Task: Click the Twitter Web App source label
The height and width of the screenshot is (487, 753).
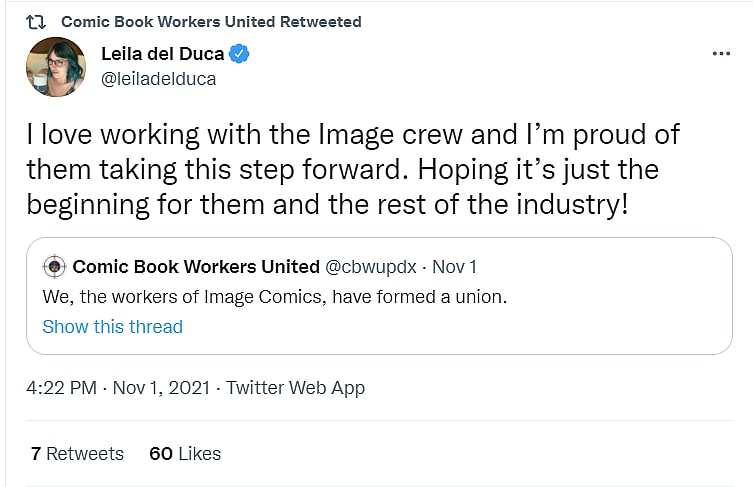Action: (x=295, y=388)
